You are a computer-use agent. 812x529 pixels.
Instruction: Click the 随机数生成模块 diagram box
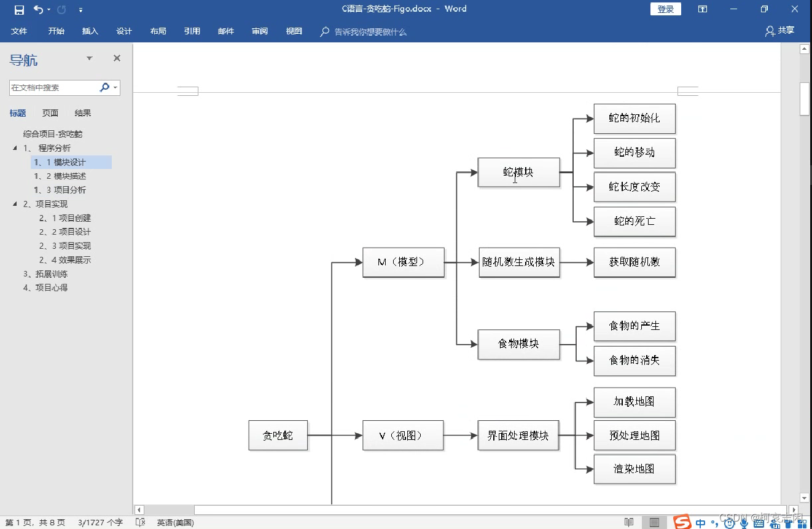519,262
